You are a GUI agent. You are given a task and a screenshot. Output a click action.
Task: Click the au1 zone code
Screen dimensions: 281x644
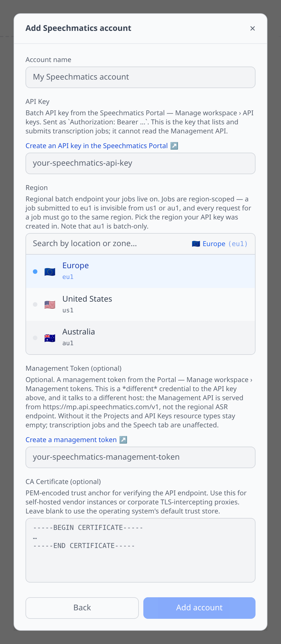(x=68, y=343)
